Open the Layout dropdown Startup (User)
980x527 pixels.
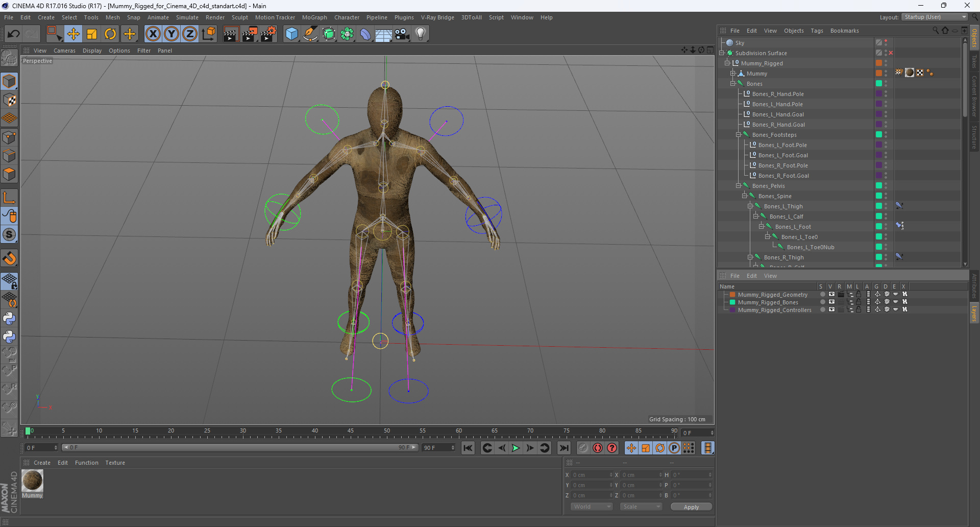pos(935,17)
